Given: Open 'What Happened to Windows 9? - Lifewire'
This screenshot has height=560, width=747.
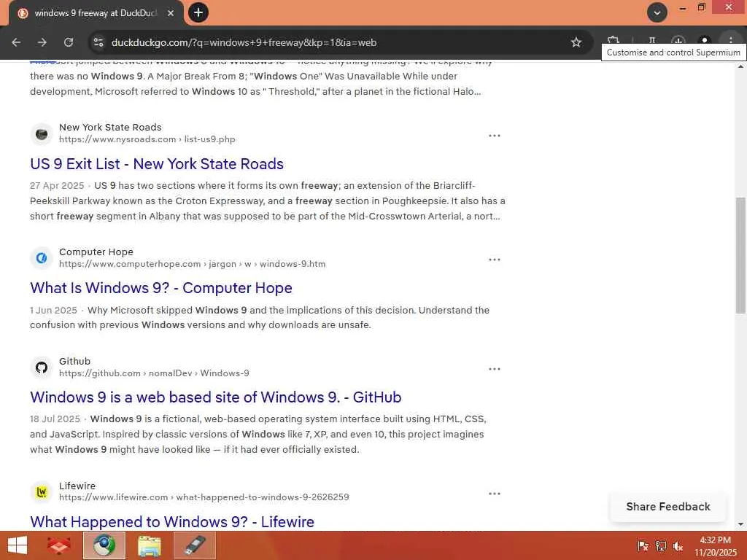Looking at the screenshot, I should pyautogui.click(x=172, y=522).
